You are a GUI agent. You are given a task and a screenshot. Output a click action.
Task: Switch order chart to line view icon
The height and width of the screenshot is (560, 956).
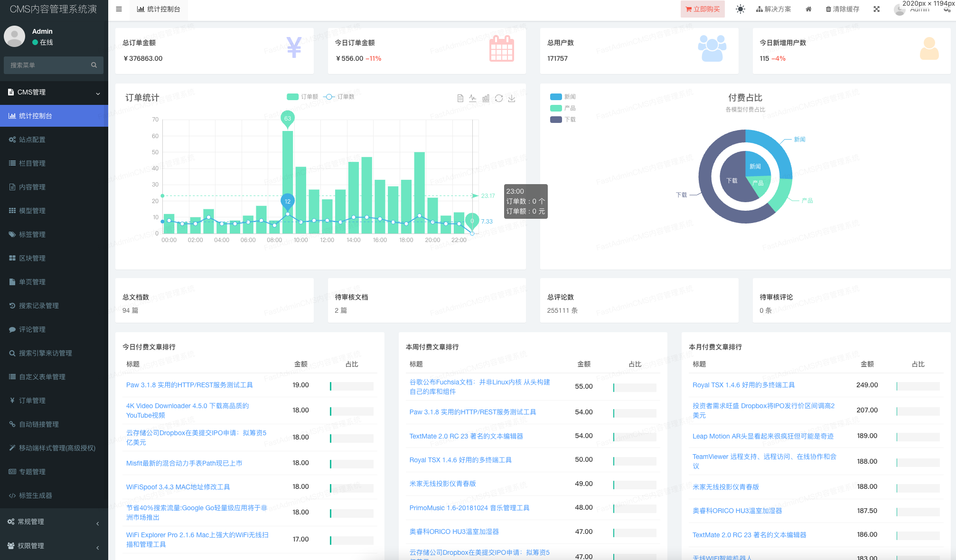point(473,98)
